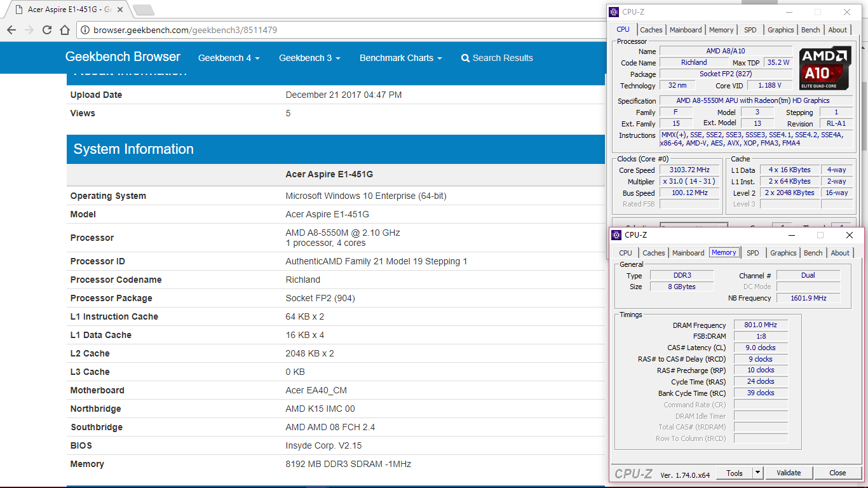Click the DRAM Frequency 801.0 MHz value
Image resolution: width=868 pixels, height=488 pixels.
(x=761, y=325)
